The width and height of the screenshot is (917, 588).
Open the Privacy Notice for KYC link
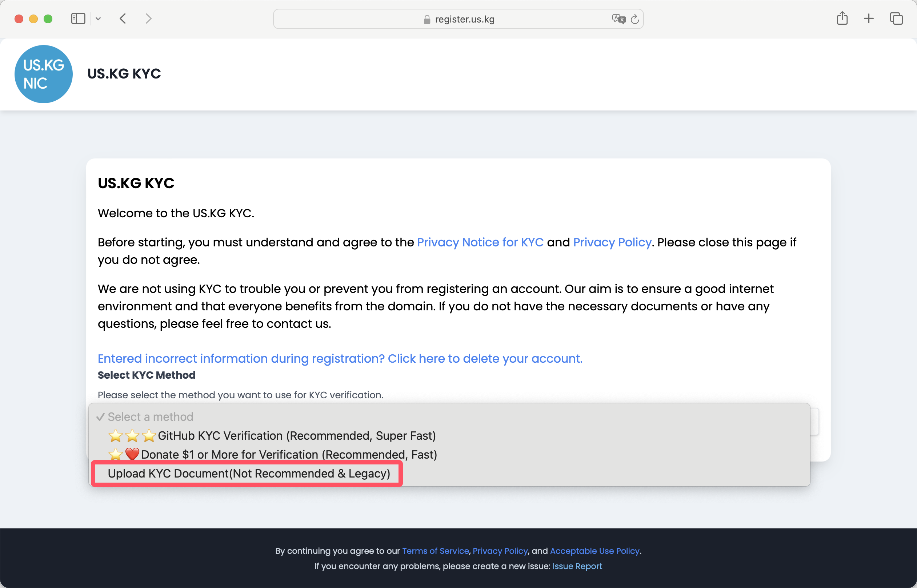tap(480, 242)
